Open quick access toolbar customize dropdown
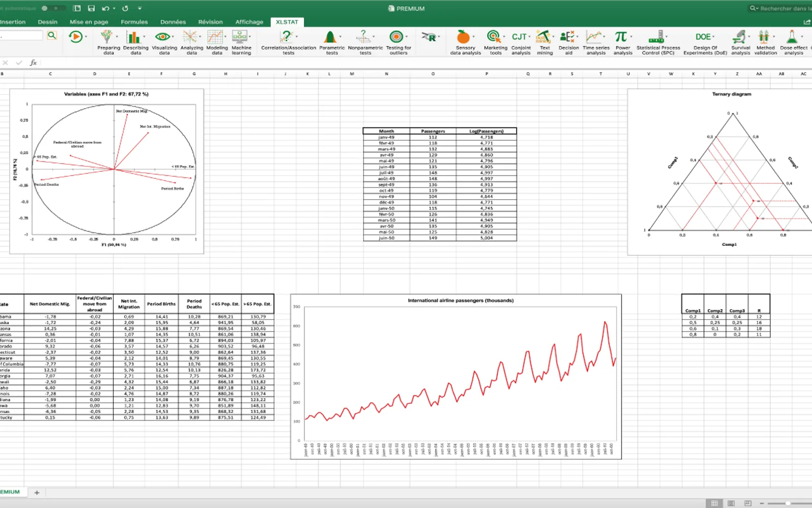 click(140, 9)
